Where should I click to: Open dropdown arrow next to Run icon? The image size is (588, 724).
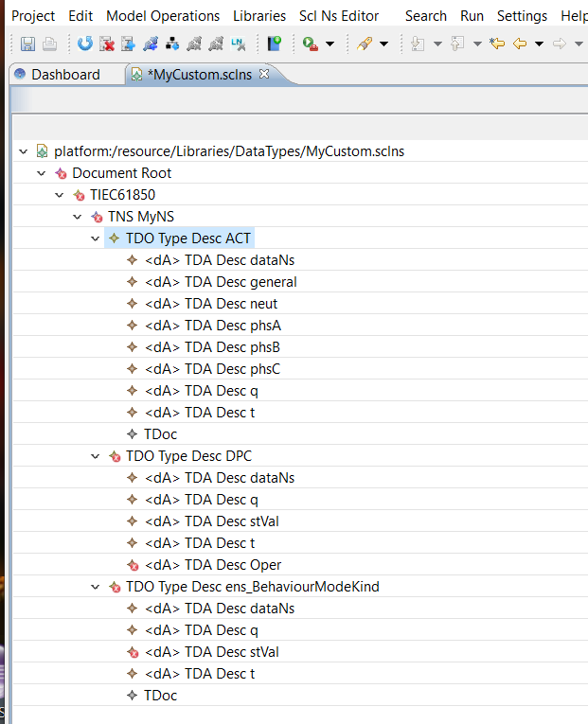(x=330, y=44)
